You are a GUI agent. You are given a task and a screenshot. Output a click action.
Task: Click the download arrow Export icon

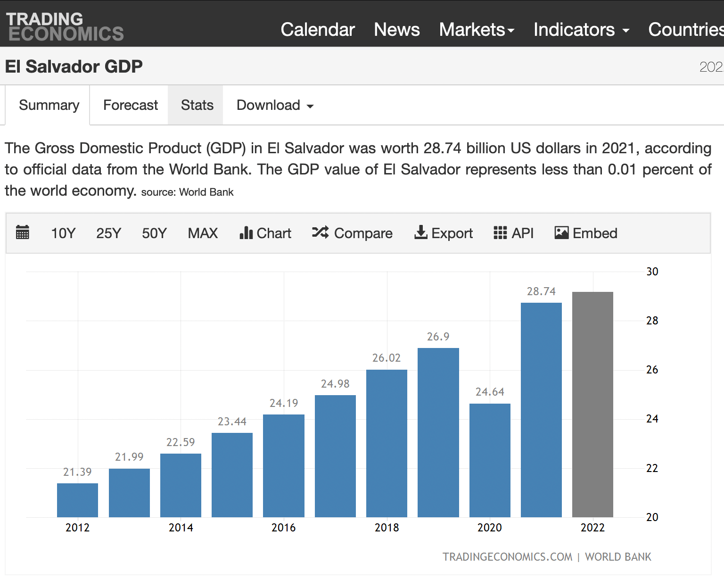tap(421, 232)
